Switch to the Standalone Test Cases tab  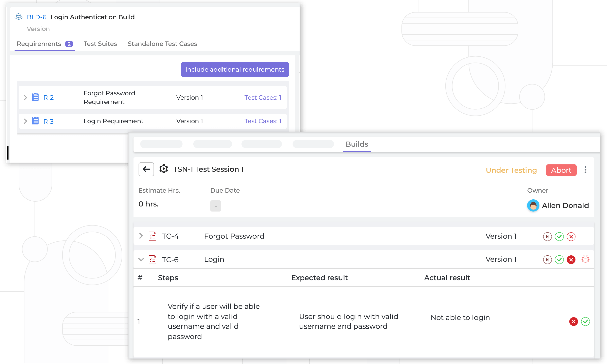click(x=162, y=44)
